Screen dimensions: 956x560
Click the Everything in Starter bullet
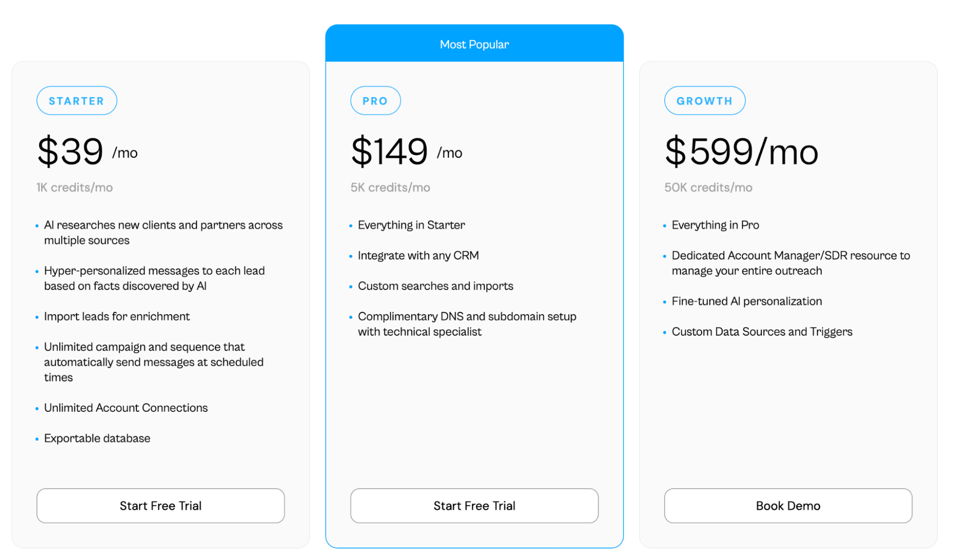pyautogui.click(x=411, y=225)
